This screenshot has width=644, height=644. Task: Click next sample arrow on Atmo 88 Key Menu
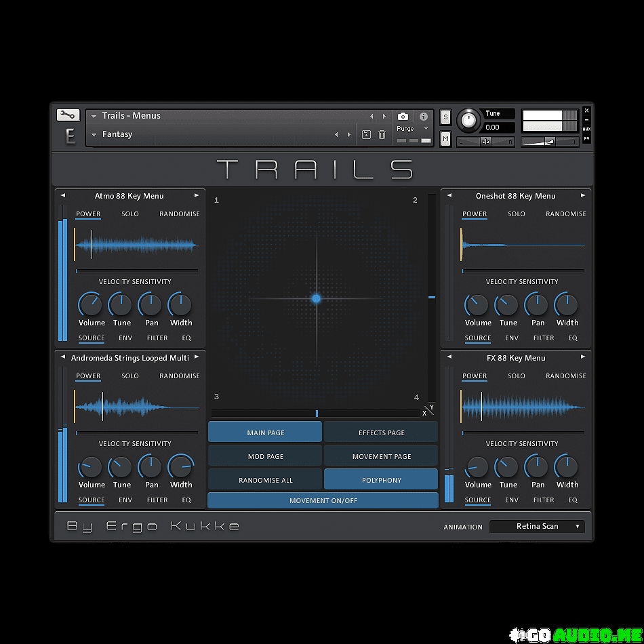pos(197,196)
